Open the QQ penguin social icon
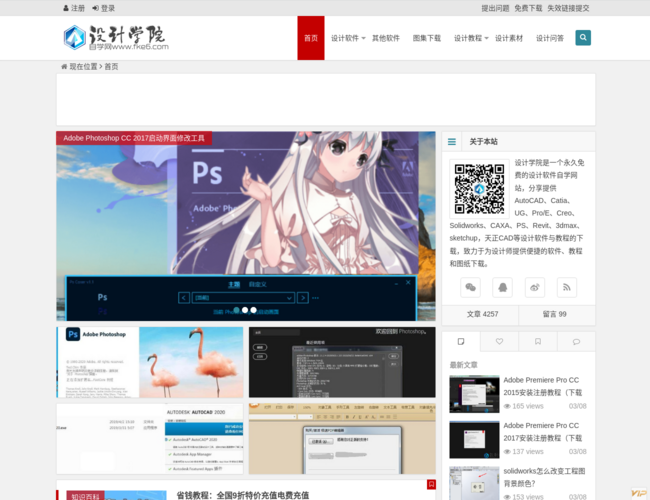 tap(502, 287)
